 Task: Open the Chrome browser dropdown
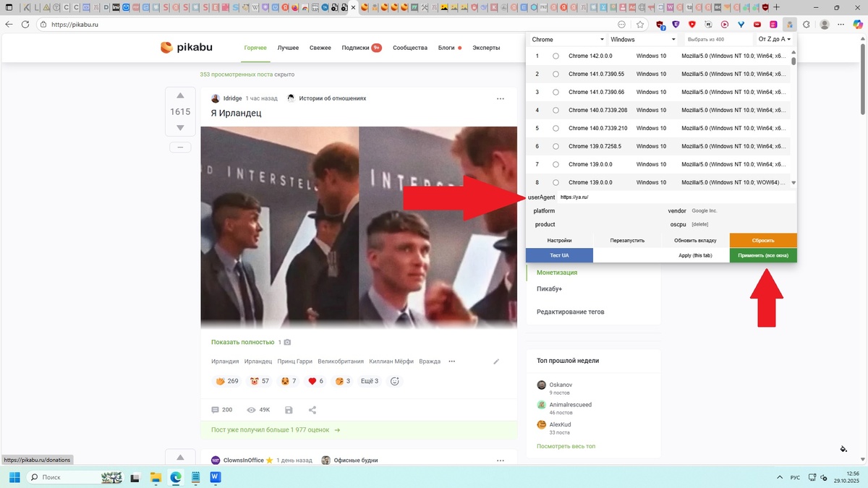pyautogui.click(x=568, y=39)
